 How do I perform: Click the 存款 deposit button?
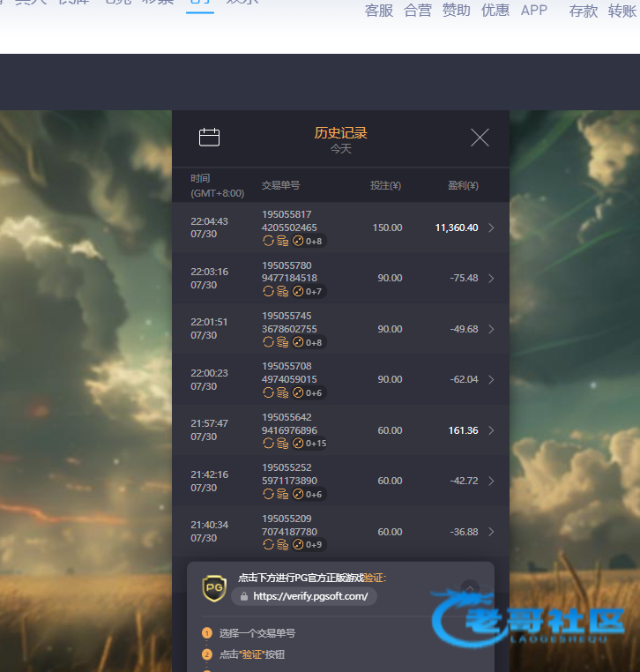coord(584,11)
